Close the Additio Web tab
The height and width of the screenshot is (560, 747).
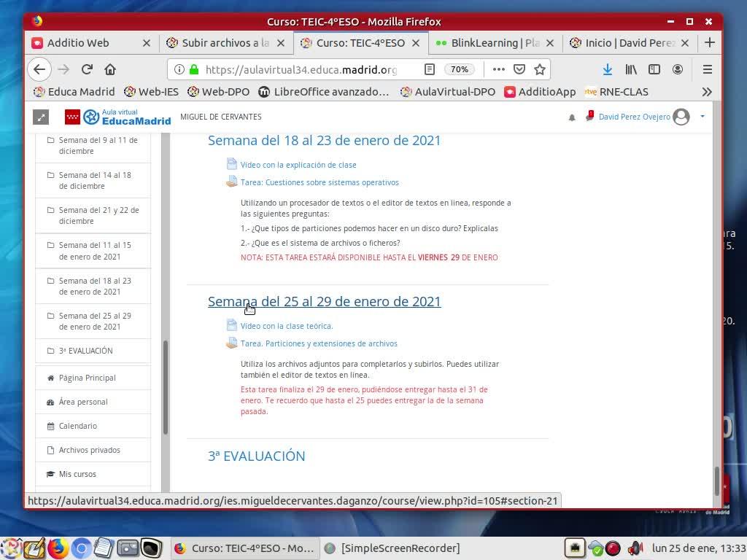click(x=147, y=43)
